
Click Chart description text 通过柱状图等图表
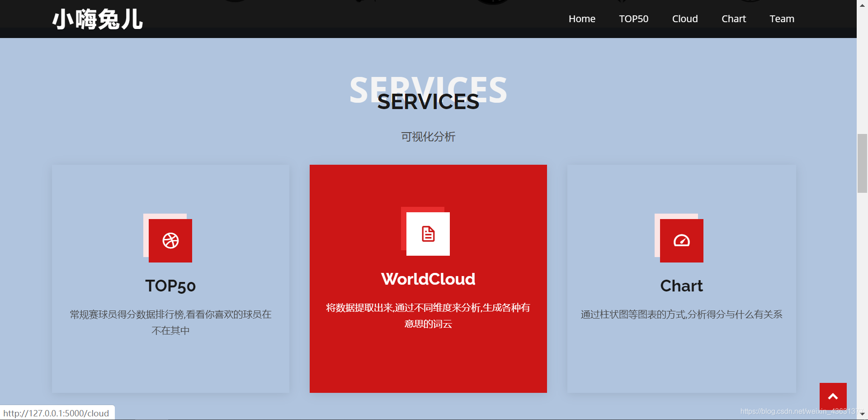tap(682, 315)
